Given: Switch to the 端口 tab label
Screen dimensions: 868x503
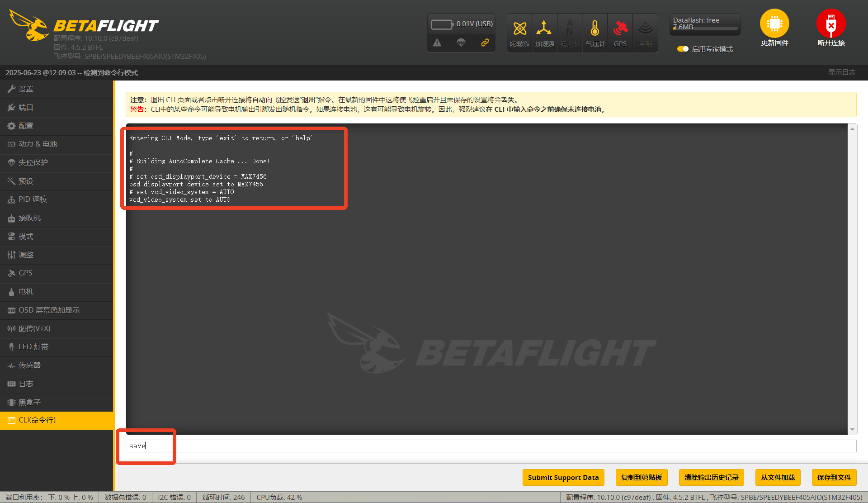Looking at the screenshot, I should 26,108.
